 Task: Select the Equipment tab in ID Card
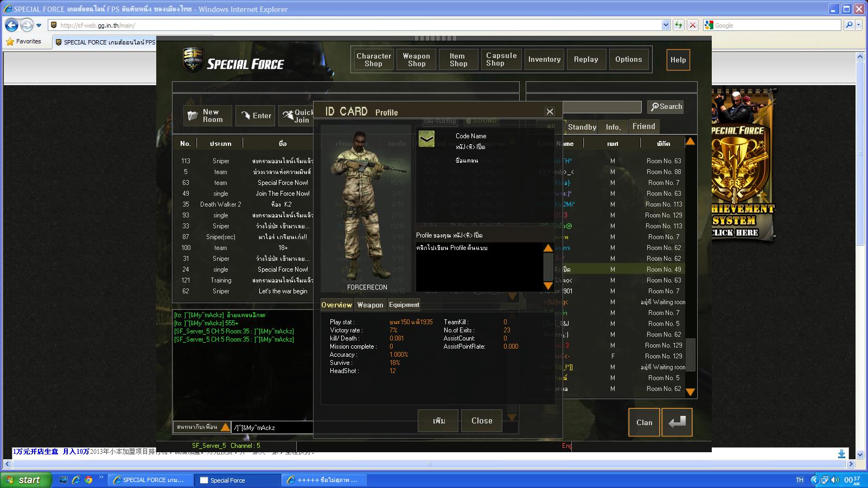(404, 305)
